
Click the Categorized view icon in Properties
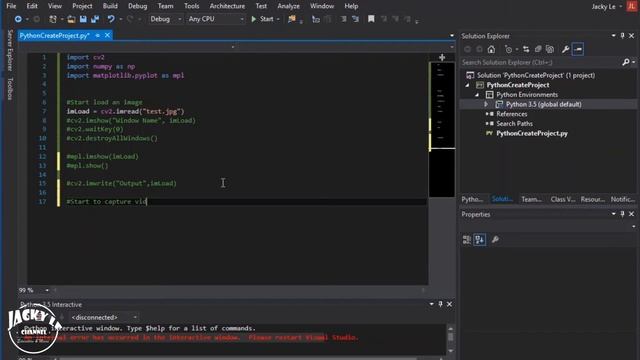pos(467,240)
